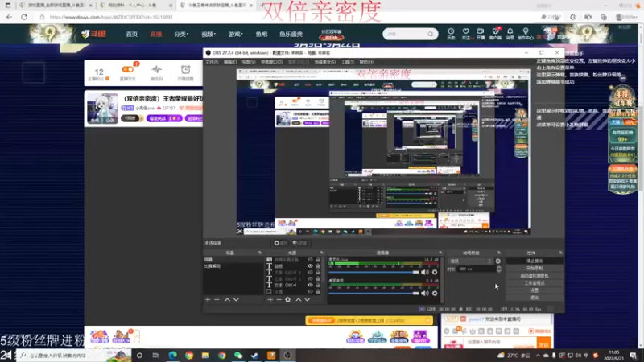644x362 pixels.
Task: Remove selected source with minus icon
Action: click(279, 300)
